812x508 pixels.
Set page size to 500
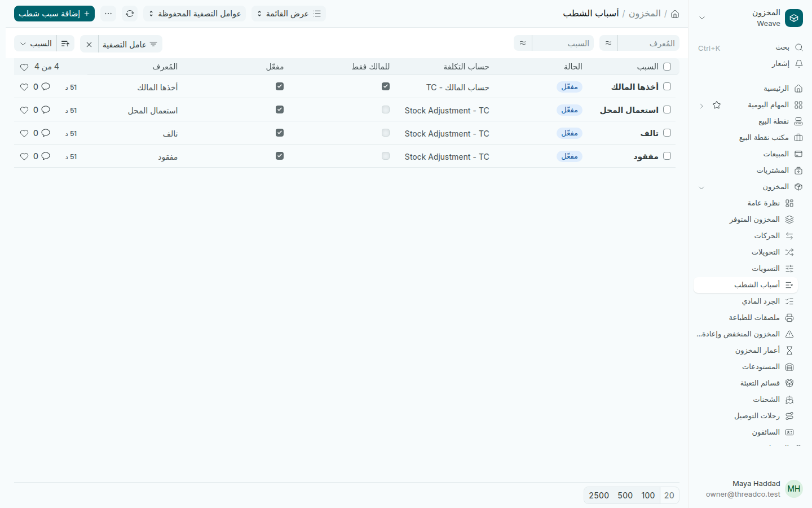coord(625,495)
